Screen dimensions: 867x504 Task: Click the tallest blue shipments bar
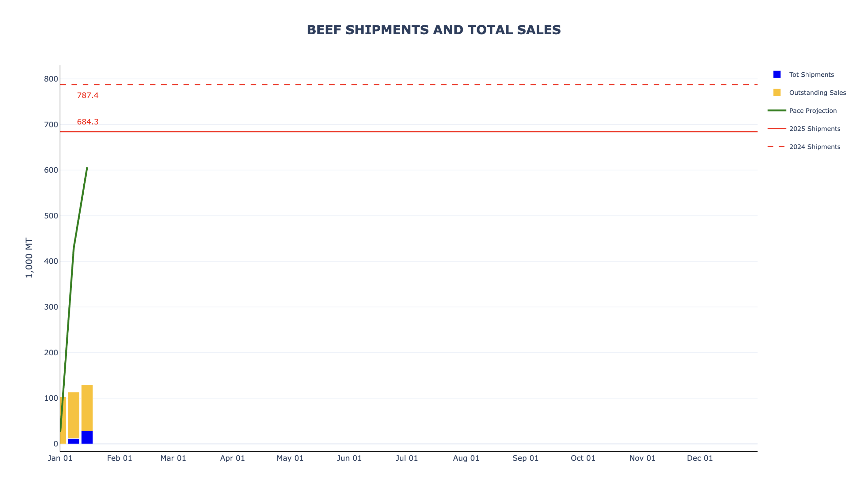[87, 437]
